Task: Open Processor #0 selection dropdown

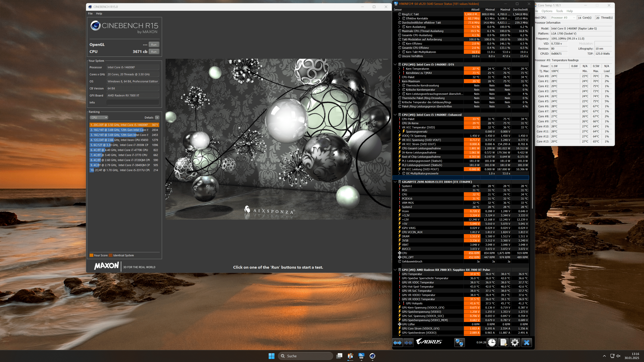Action: click(x=563, y=17)
